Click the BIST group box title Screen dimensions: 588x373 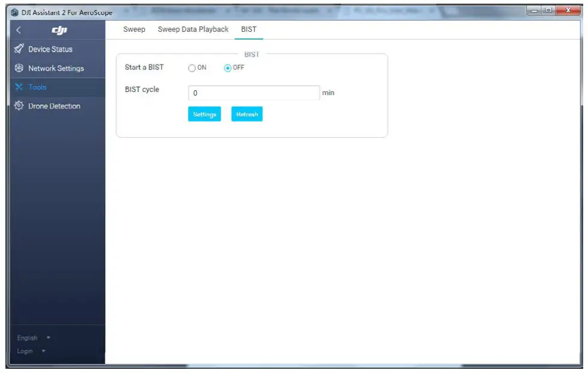click(x=252, y=54)
